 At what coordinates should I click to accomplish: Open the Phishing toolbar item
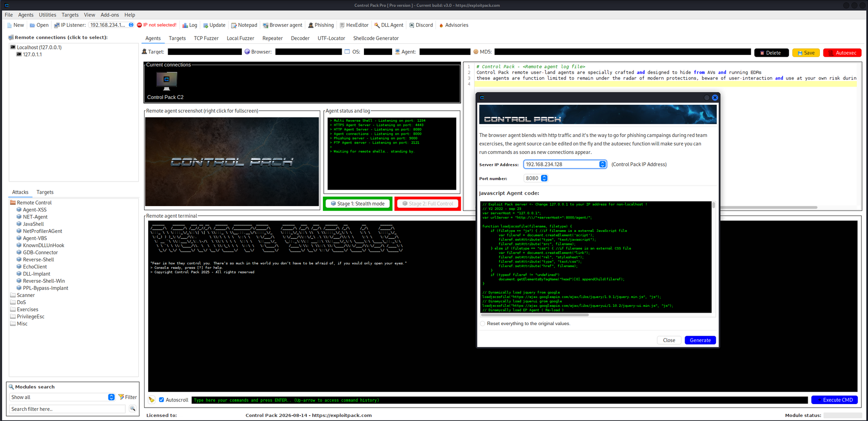click(321, 25)
